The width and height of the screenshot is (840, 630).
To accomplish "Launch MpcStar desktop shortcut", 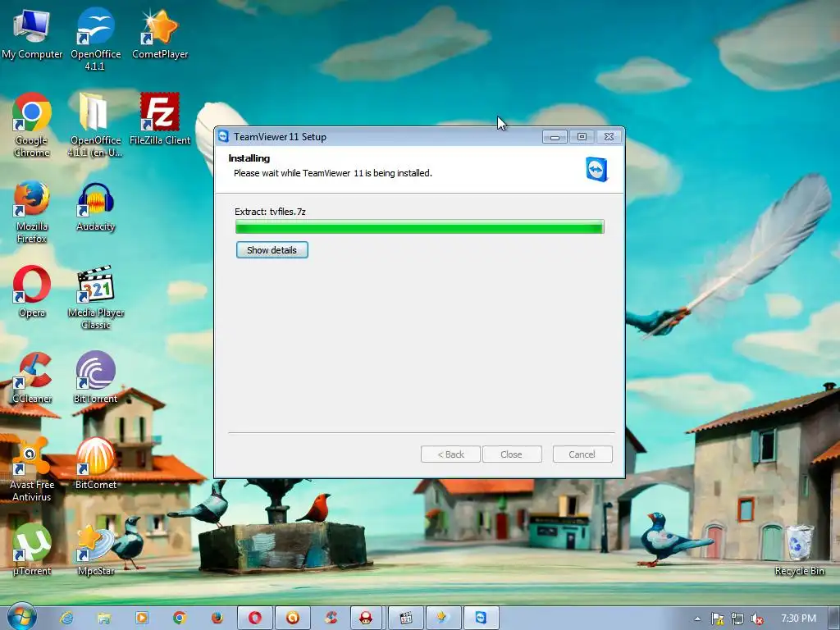I will pyautogui.click(x=95, y=550).
